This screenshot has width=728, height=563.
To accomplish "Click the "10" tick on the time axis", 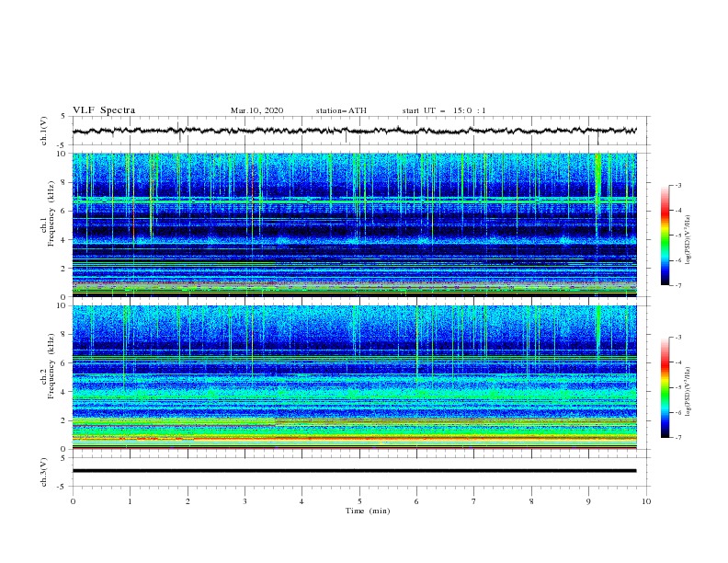I will pos(646,501).
